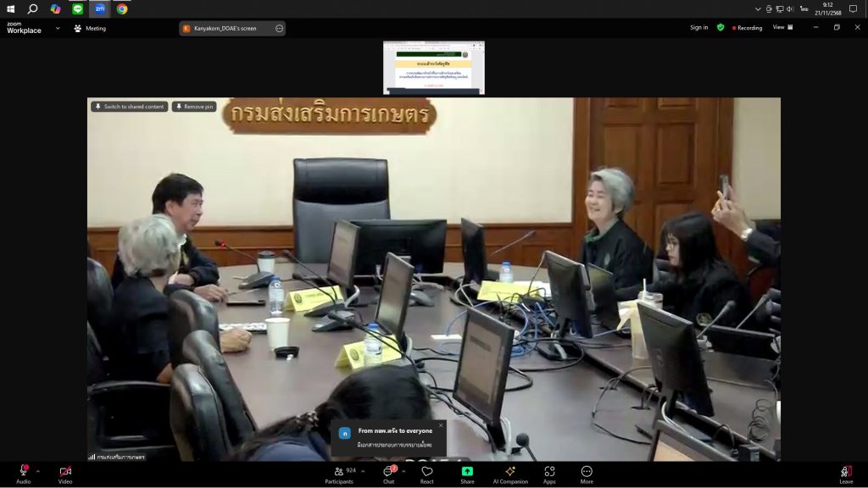The width and height of the screenshot is (868, 488).
Task: Open the More options menu
Action: coord(587,472)
